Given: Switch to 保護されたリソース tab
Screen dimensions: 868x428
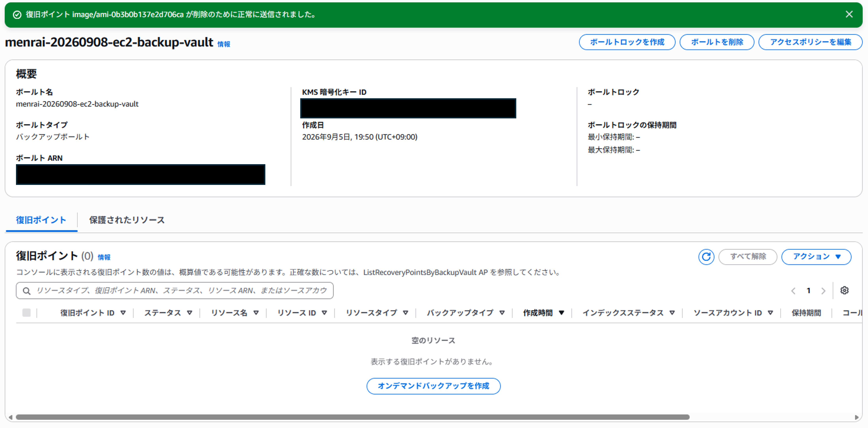Looking at the screenshot, I should (127, 220).
